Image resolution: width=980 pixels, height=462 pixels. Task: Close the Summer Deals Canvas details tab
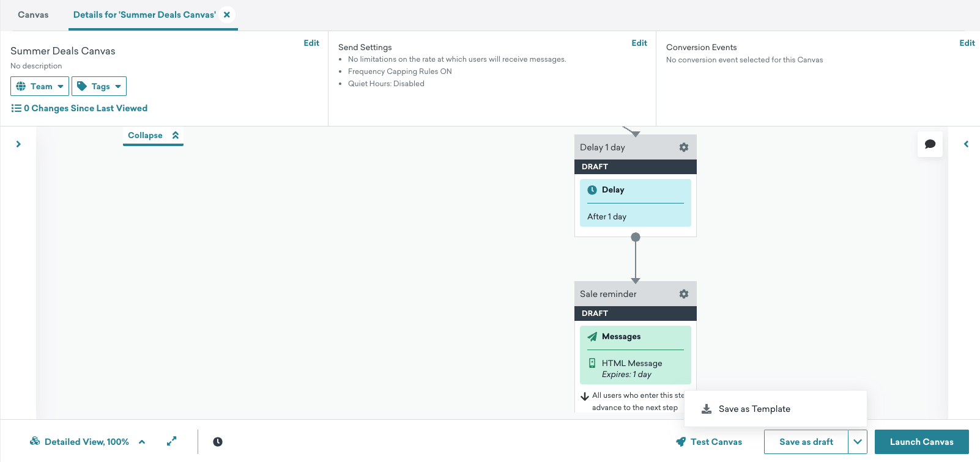[x=227, y=15]
